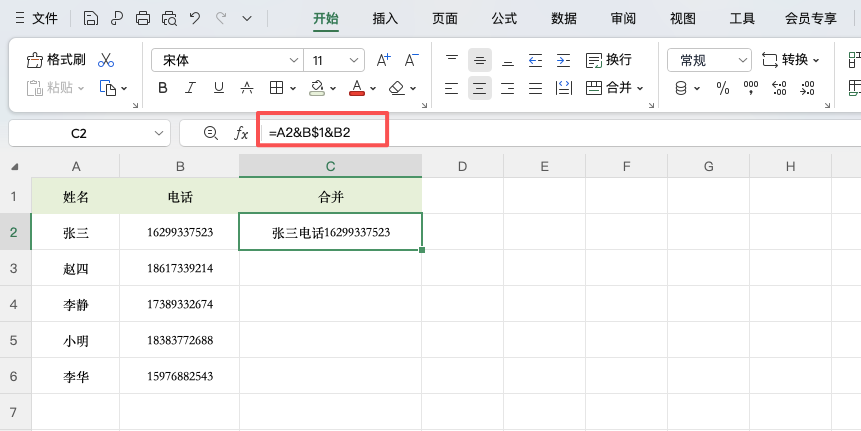Switch to the 公式 tab
Image resolution: width=861 pixels, height=431 pixels.
[x=504, y=19]
